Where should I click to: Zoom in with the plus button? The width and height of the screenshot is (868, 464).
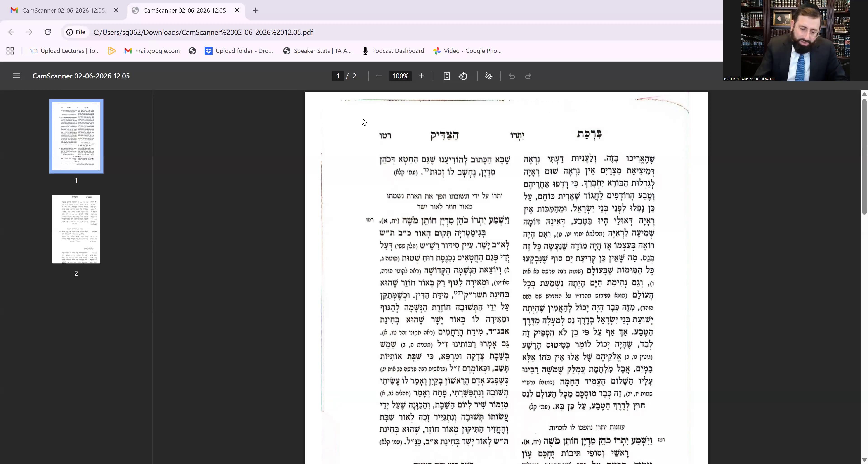click(422, 76)
